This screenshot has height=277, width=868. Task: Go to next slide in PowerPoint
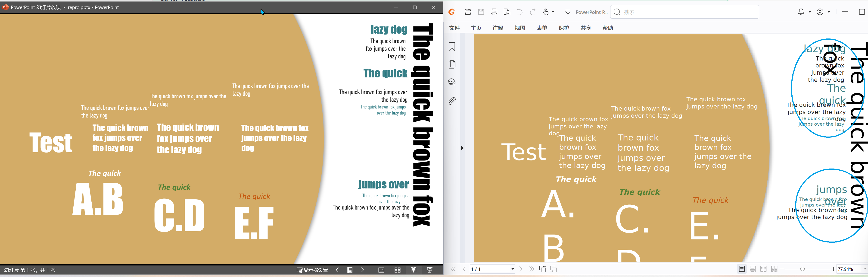[x=363, y=270]
